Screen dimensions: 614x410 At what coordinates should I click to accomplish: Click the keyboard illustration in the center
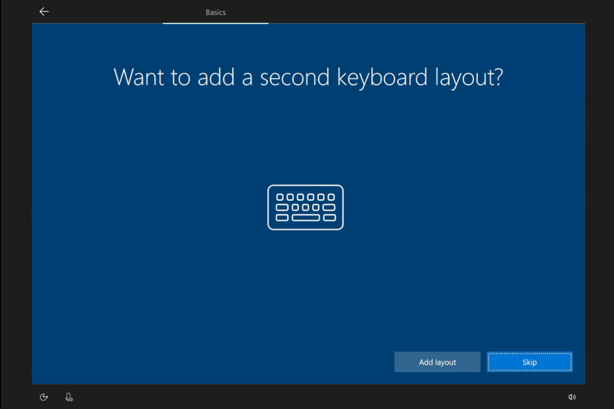tap(305, 207)
